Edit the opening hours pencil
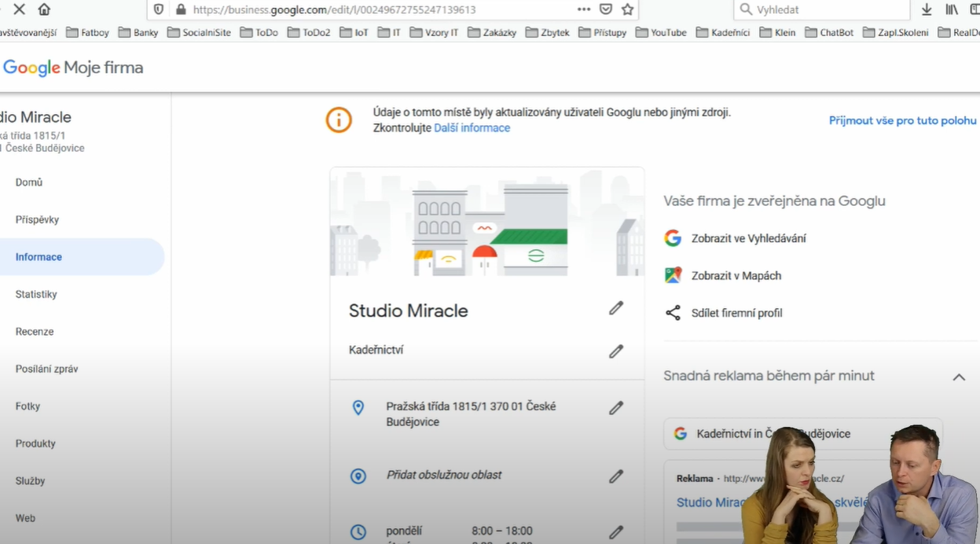This screenshot has height=544, width=980. pyautogui.click(x=616, y=532)
